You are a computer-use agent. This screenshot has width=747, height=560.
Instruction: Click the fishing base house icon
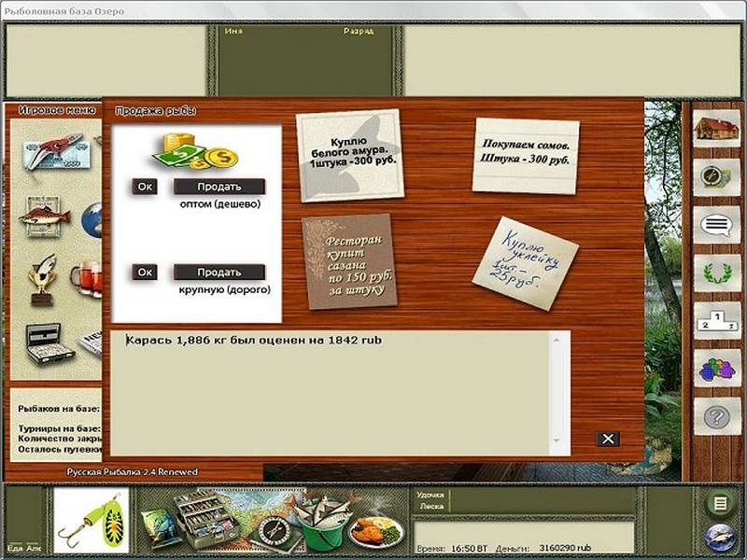point(715,130)
